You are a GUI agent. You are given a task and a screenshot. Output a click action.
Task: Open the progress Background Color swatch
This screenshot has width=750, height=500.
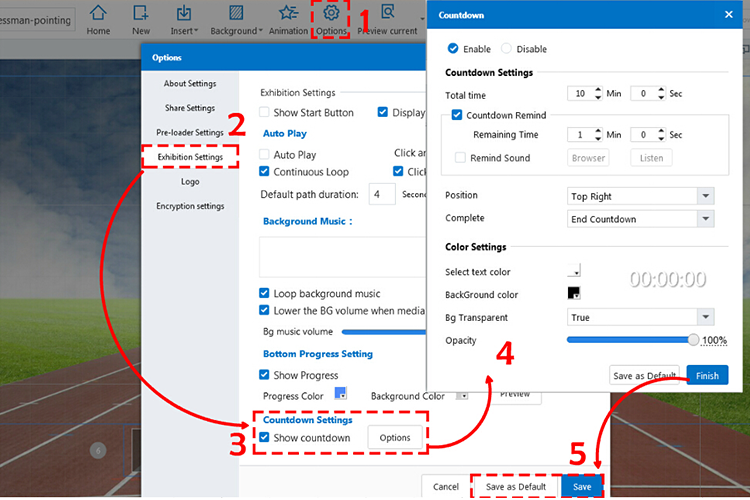462,396
